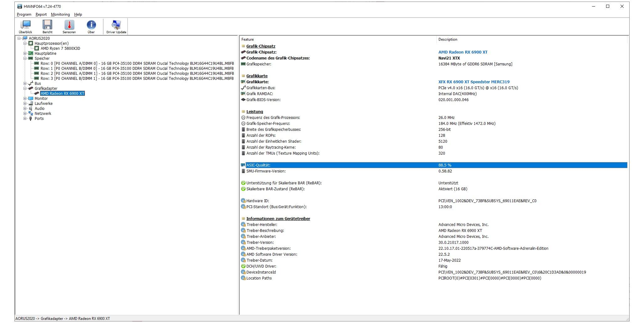
Task: Click the status bar path text
Action: pyautogui.click(x=63, y=319)
